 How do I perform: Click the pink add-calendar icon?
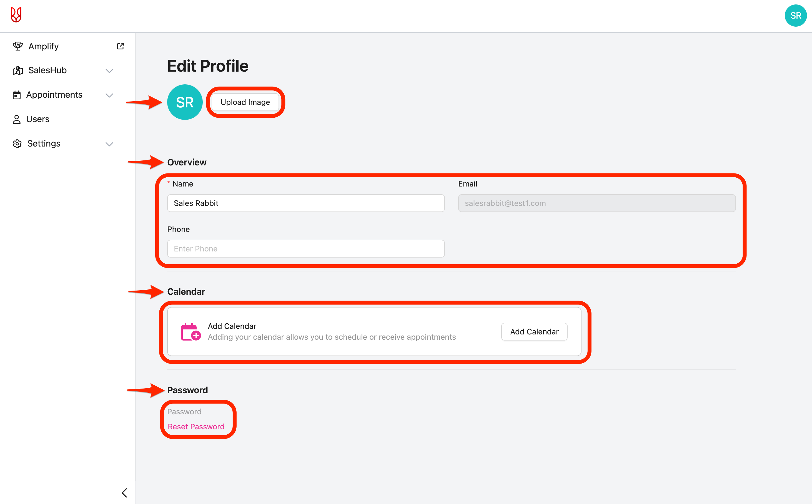191,332
